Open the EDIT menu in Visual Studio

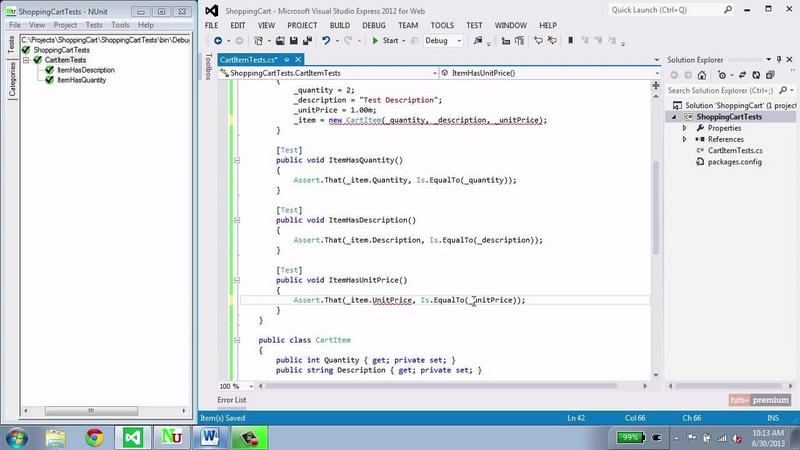point(238,25)
